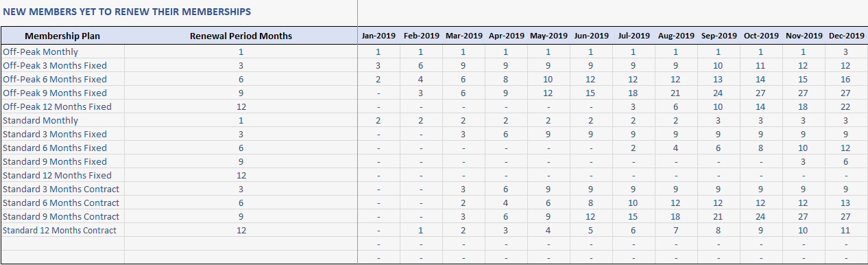The height and width of the screenshot is (265, 868).
Task: Click Jul-2019 value 2 for Standard 6 Months Fixed
Action: 633,148
